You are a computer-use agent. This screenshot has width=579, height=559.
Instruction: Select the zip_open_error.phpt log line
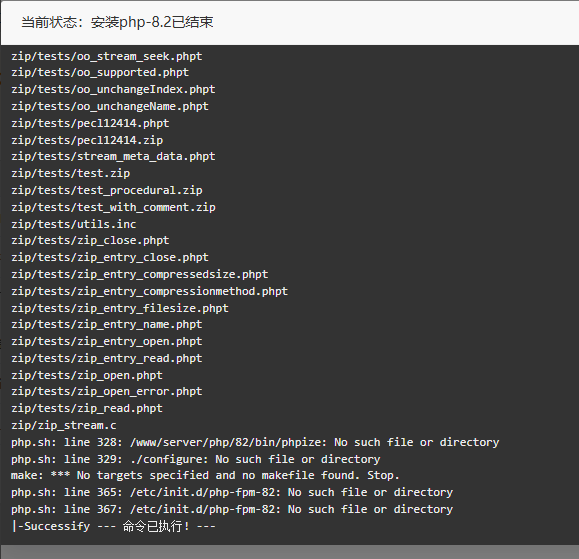coord(107,391)
